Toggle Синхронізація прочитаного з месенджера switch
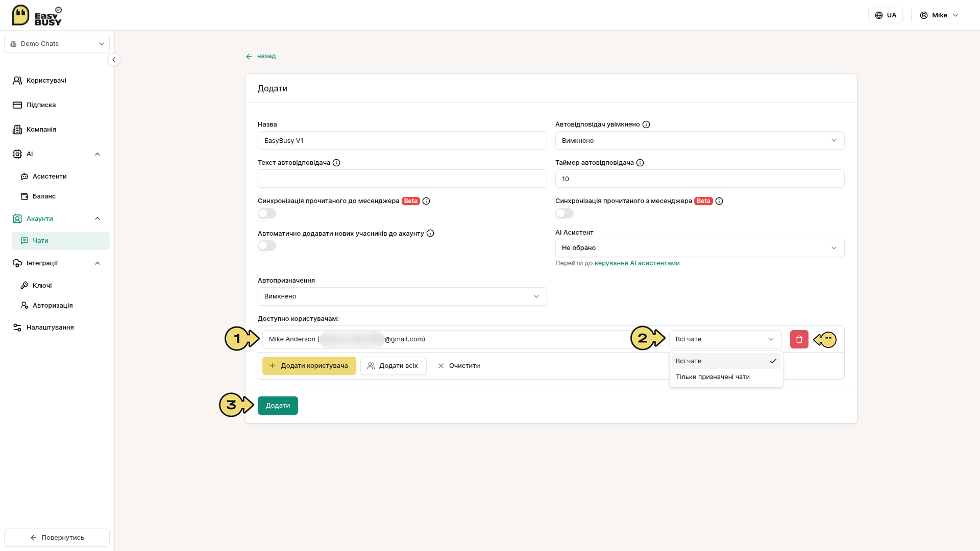Image resolution: width=980 pixels, height=551 pixels. pos(565,213)
